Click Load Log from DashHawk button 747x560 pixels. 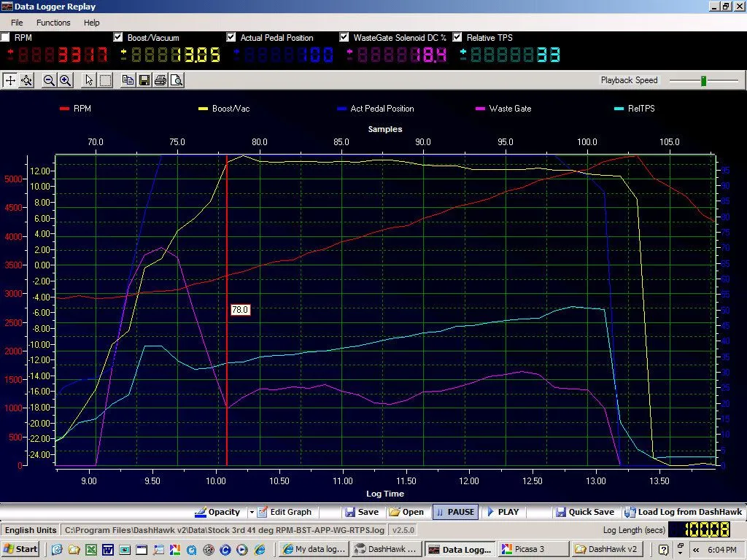pos(681,512)
